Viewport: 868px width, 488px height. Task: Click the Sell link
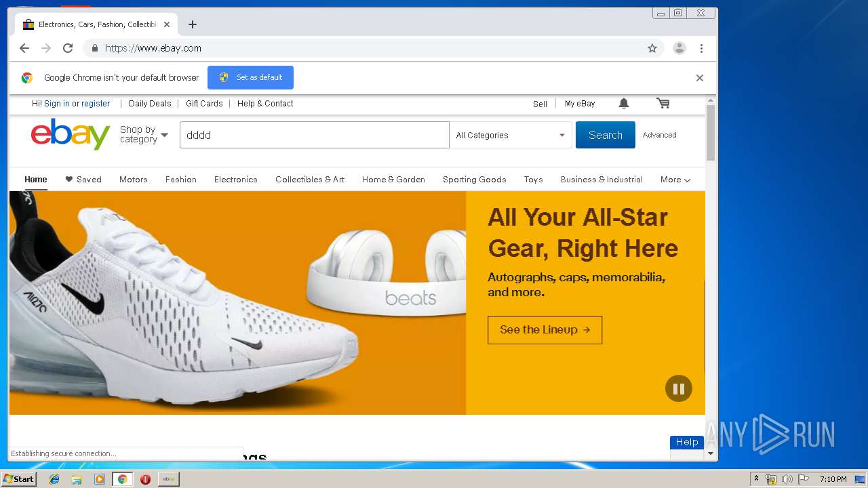tap(540, 104)
